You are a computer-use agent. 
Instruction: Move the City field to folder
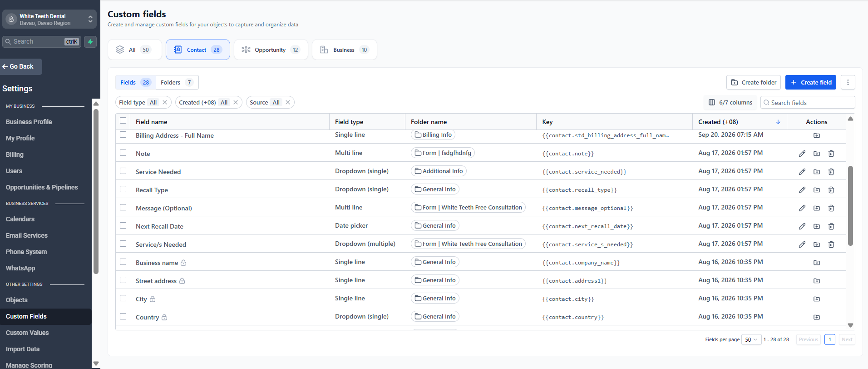[x=817, y=299]
